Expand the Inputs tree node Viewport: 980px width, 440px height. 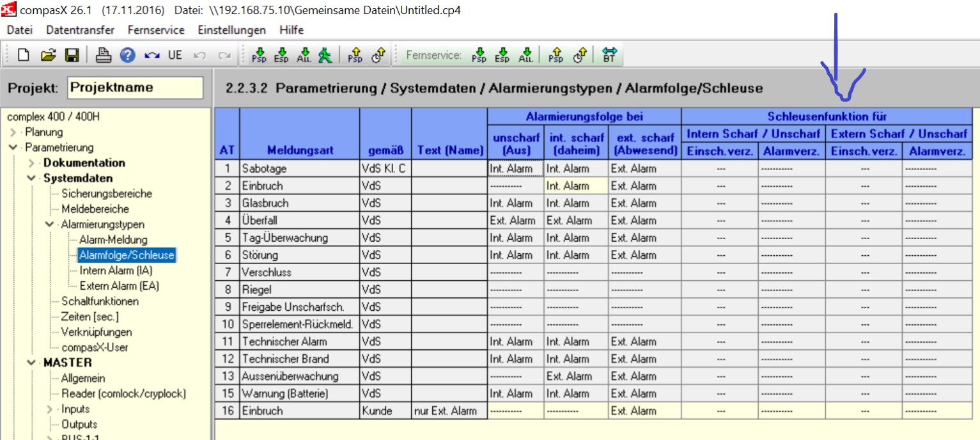pos(50,409)
